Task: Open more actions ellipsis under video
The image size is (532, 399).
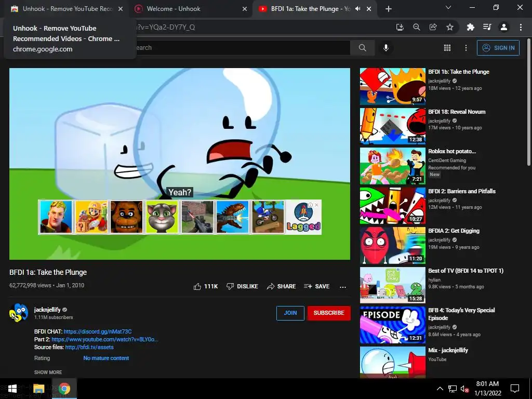Action: (x=343, y=287)
